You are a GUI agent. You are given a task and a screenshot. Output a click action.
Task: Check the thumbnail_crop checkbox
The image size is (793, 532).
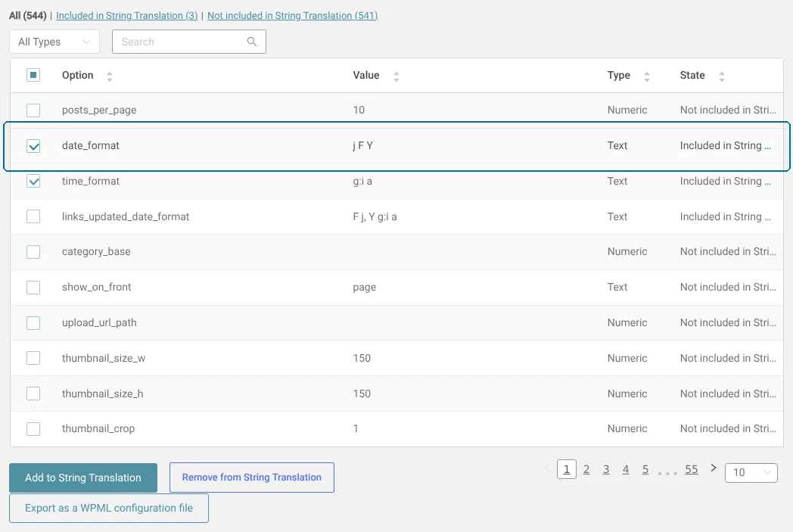tap(33, 429)
